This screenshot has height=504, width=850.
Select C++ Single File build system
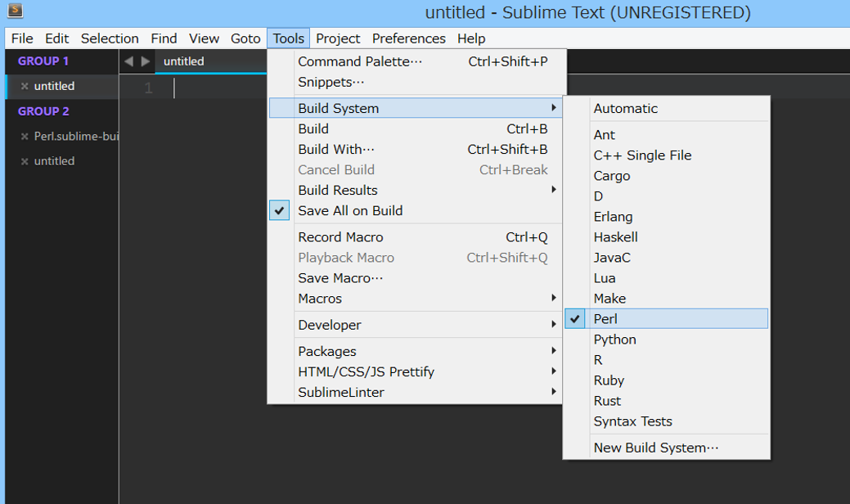tap(666, 155)
